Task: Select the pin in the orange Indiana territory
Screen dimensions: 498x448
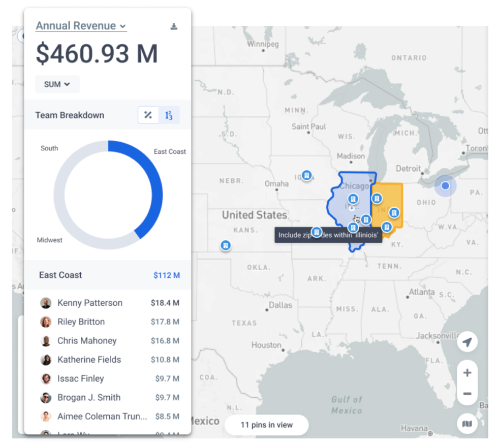Action: [394, 214]
